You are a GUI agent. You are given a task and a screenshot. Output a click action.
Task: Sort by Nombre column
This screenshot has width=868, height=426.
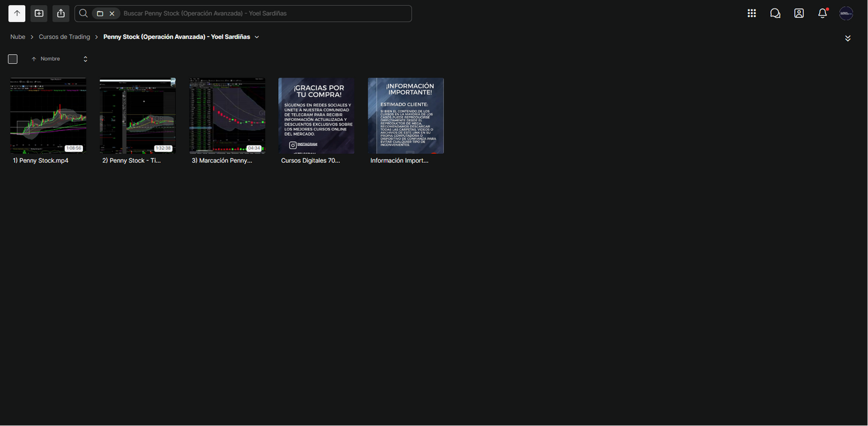[x=50, y=59]
